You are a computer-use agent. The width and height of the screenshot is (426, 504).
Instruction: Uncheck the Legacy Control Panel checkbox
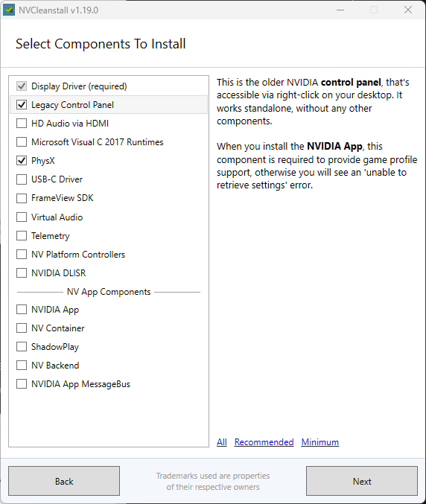[x=22, y=105]
